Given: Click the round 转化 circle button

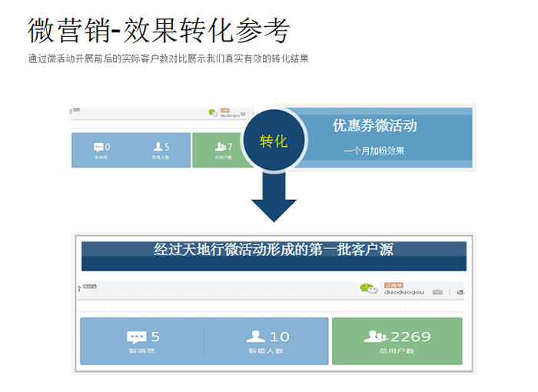Looking at the screenshot, I should [273, 141].
